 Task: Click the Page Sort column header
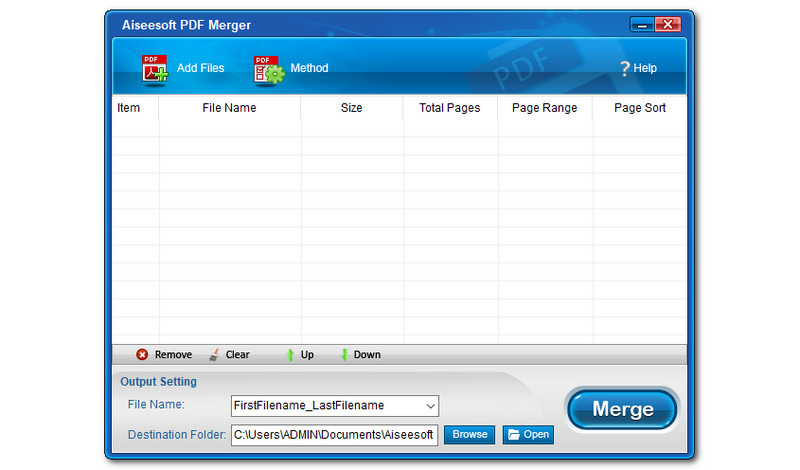640,108
